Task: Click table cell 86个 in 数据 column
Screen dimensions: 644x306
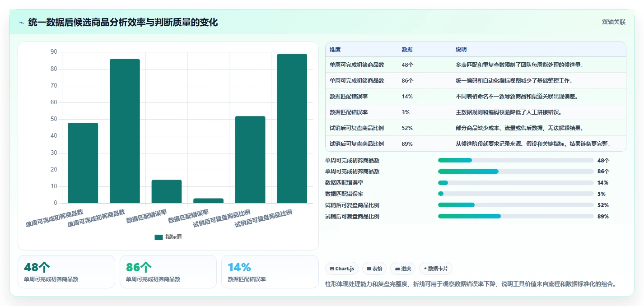Action: (x=407, y=81)
